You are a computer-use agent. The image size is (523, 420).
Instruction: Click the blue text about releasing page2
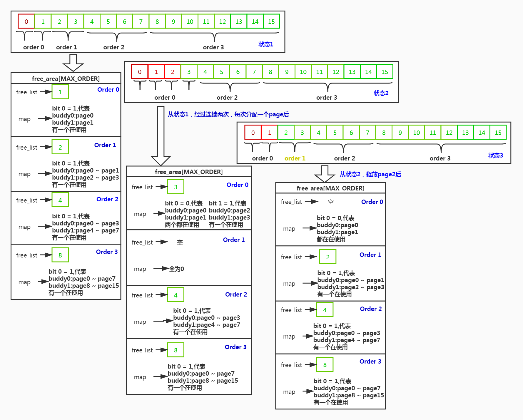coord(371,174)
